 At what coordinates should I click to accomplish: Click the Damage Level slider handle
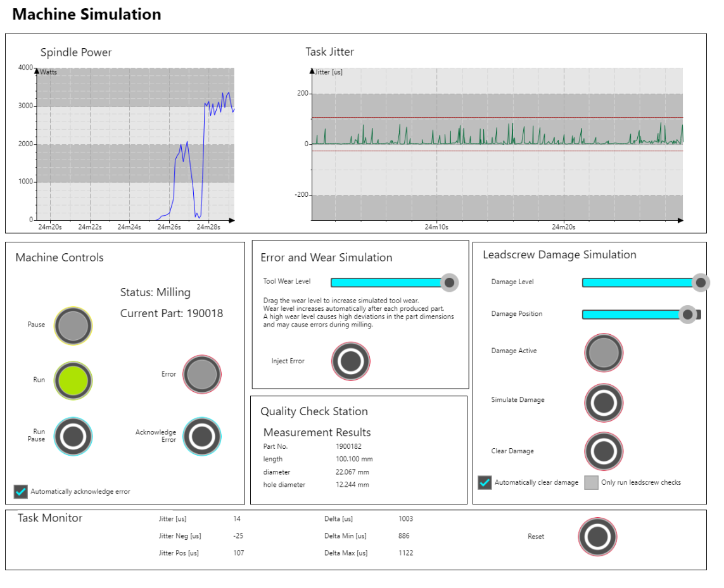click(700, 282)
